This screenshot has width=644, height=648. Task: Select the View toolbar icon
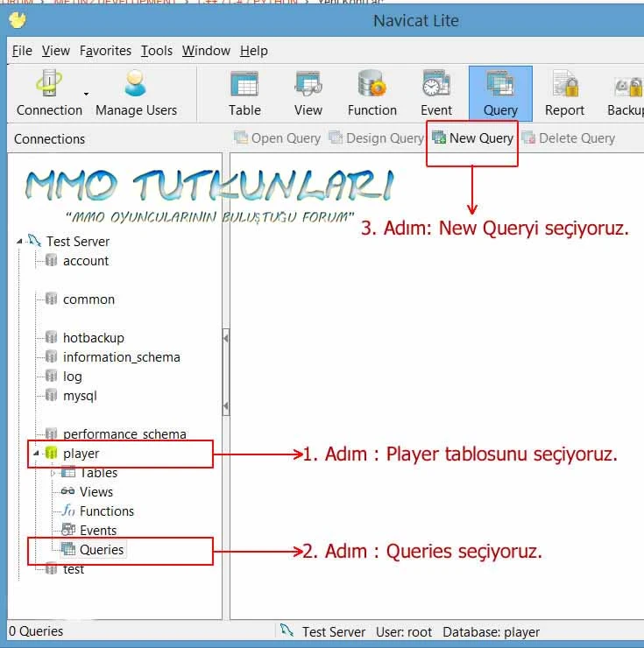[x=308, y=93]
